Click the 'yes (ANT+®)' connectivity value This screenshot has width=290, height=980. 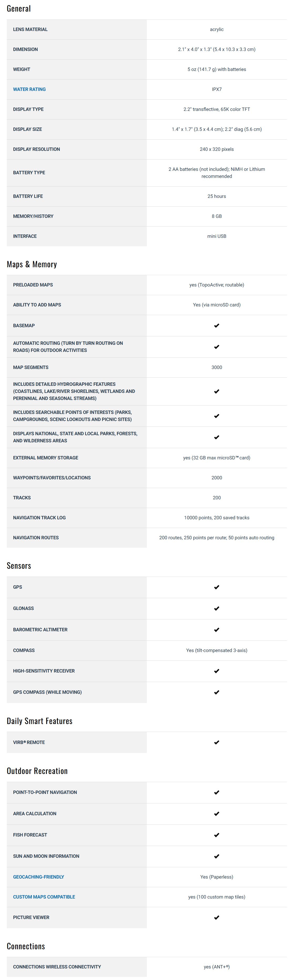pos(217,967)
